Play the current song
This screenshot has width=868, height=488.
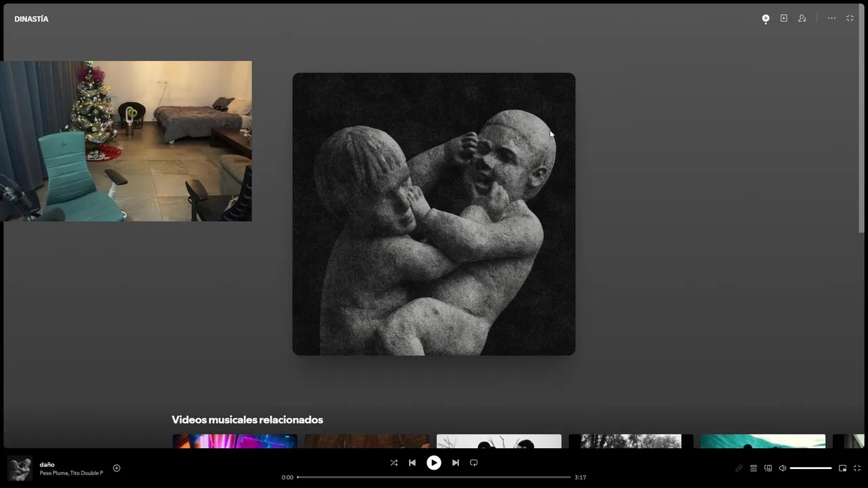pos(434,463)
